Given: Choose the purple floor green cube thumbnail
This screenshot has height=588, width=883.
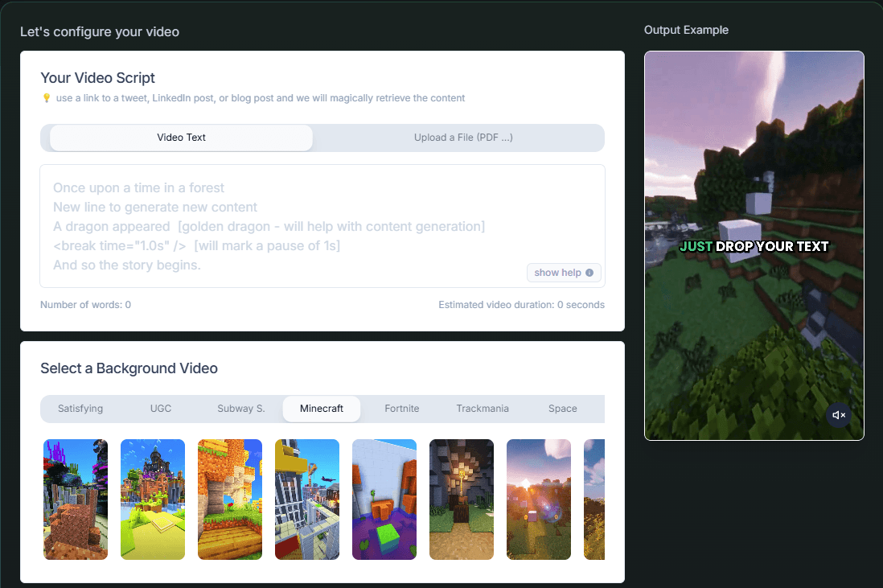Looking at the screenshot, I should [x=384, y=500].
